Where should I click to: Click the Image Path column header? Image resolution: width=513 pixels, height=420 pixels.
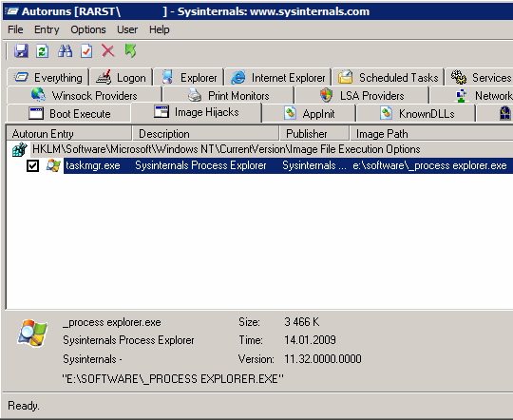click(431, 134)
